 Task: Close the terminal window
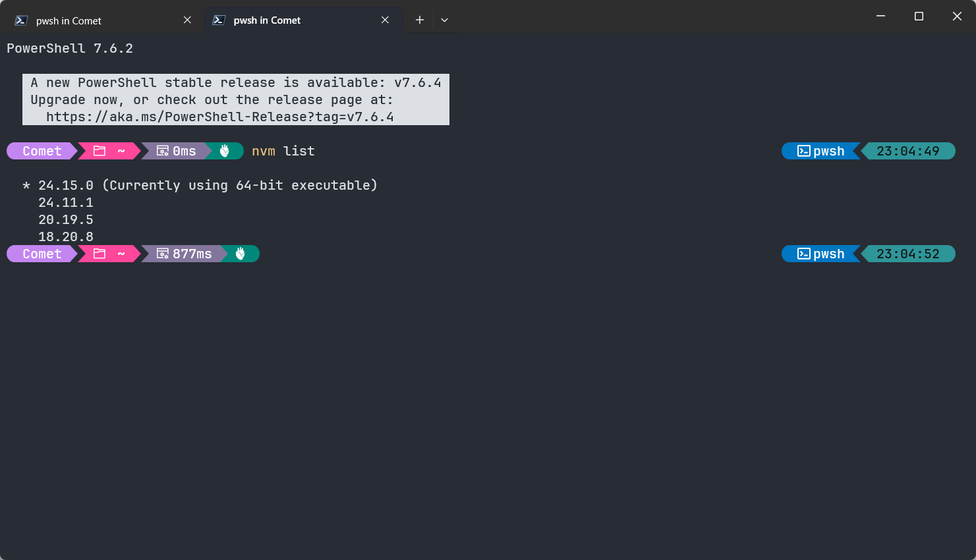[x=957, y=16]
